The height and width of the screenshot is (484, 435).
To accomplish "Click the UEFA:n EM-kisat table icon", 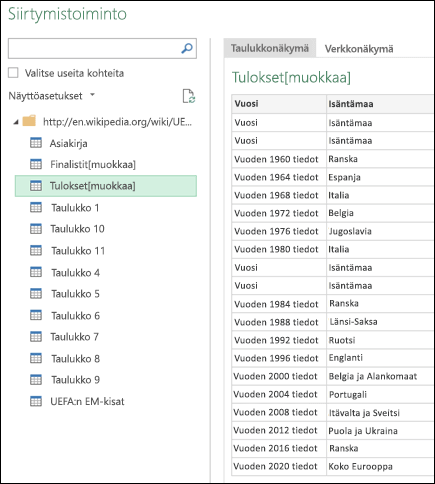I will point(36,401).
